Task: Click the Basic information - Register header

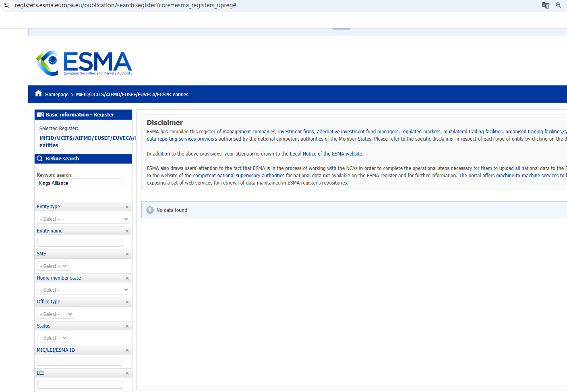Action: tap(83, 115)
